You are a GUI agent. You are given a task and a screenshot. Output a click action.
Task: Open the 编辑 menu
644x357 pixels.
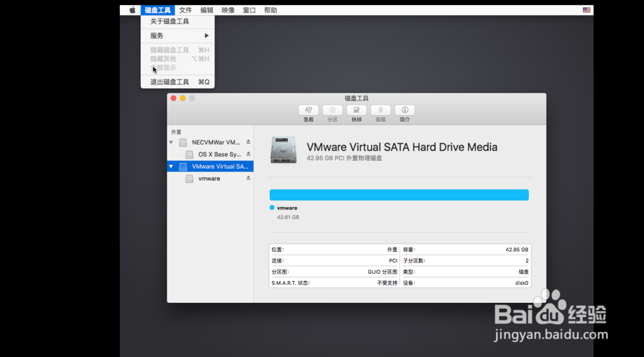(207, 10)
